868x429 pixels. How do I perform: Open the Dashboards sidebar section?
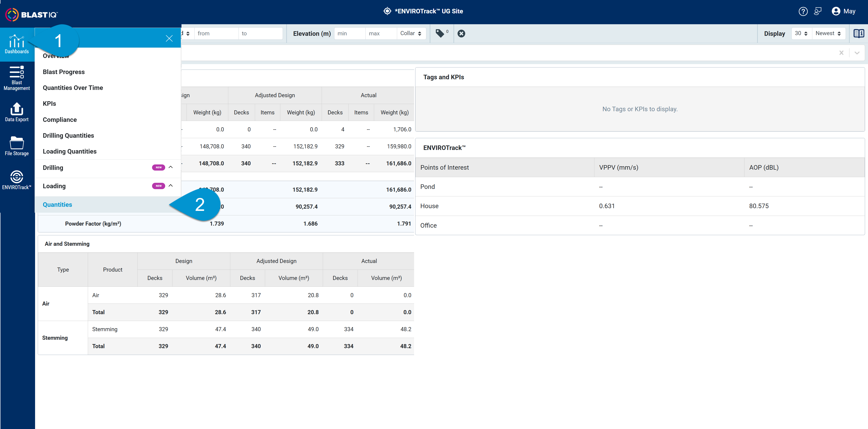[17, 45]
